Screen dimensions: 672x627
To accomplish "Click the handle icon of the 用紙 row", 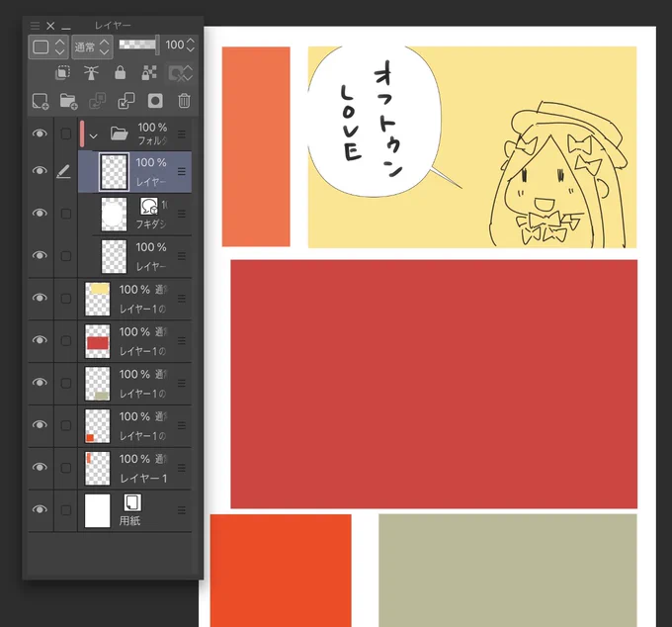I will pos(182,510).
